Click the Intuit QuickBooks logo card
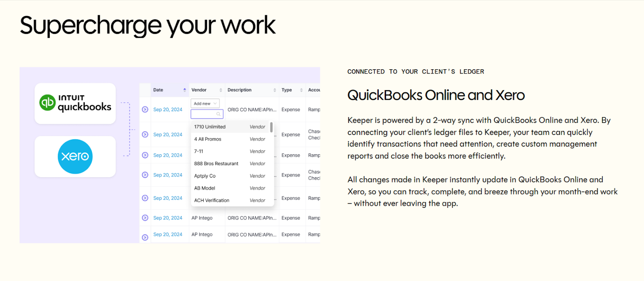Viewport: 644px width, 281px height. click(75, 103)
